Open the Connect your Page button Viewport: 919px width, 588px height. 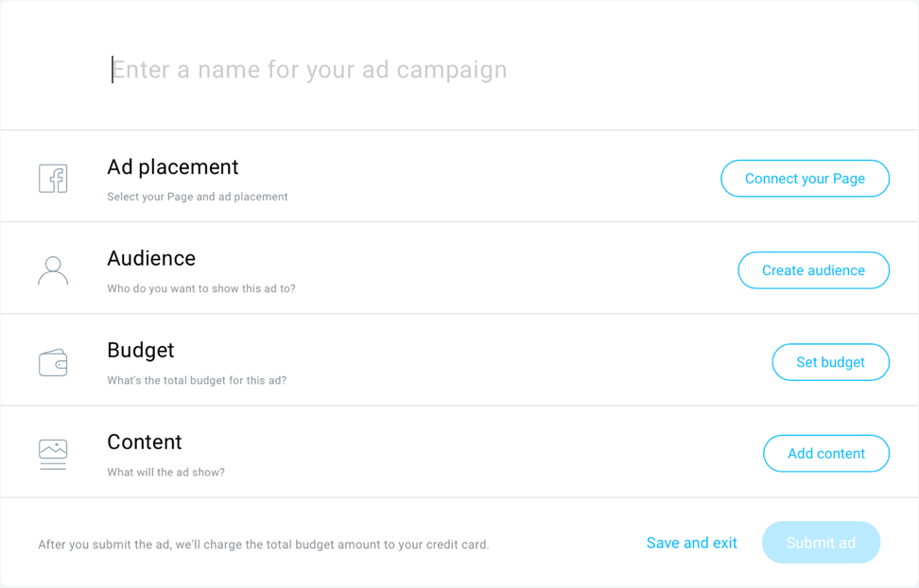(805, 179)
